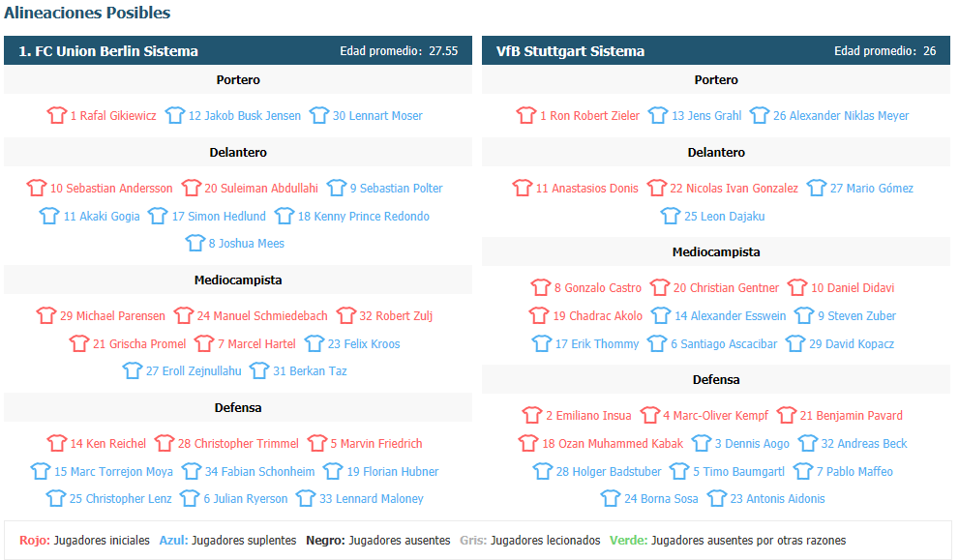Click the red jersey icon beside Emiliano Insua
Screen dimensions: 959x560
click(x=532, y=415)
